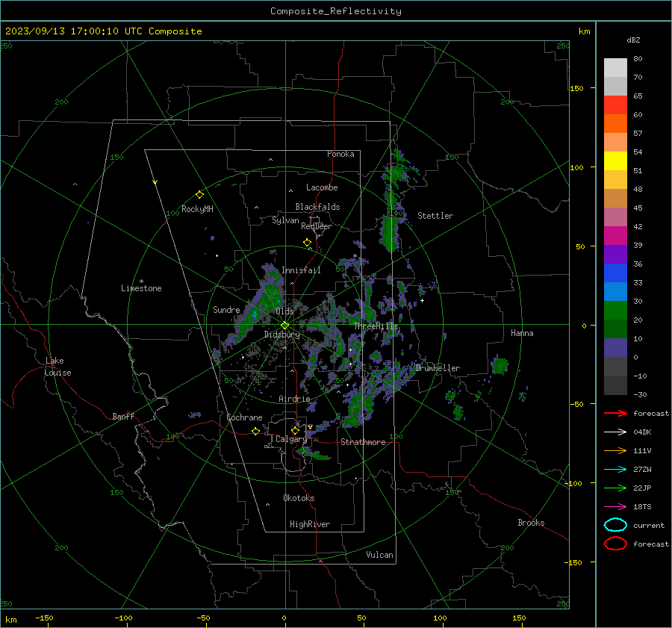Click the RedDeer city label

(x=317, y=226)
